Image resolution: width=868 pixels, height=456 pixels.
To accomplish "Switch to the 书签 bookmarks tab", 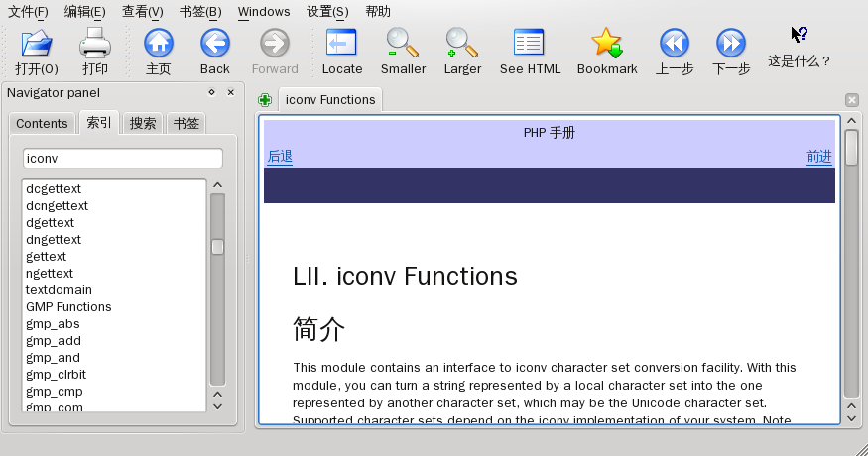I will [186, 123].
